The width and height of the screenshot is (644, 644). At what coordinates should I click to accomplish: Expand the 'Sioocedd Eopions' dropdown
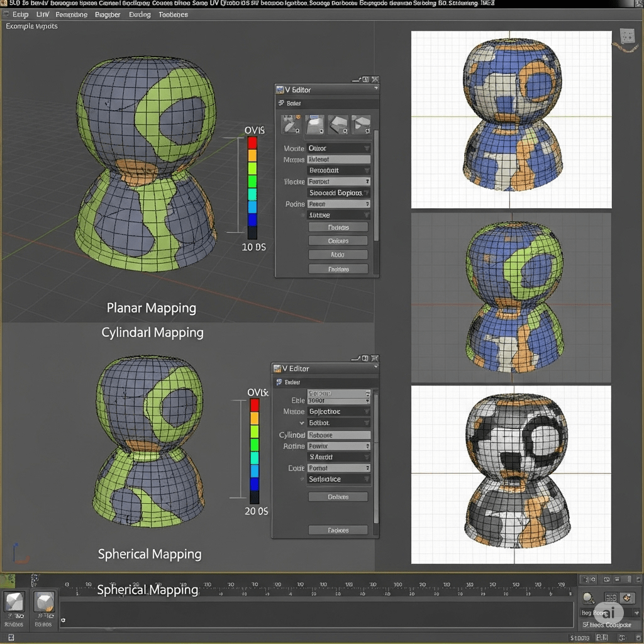coord(338,193)
